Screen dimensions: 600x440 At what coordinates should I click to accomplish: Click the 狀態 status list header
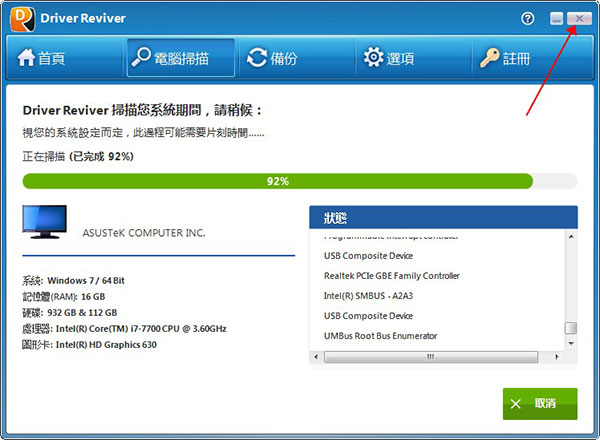(443, 218)
